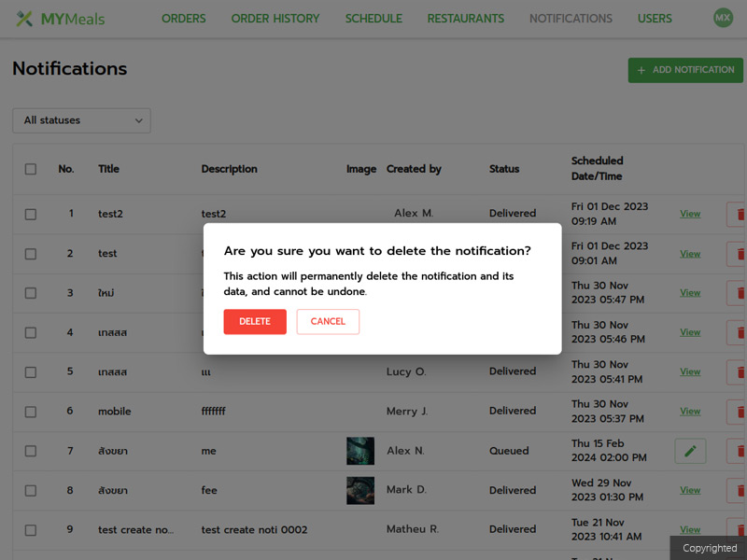The width and height of the screenshot is (747, 560).
Task: Confirm deletion with the red Delete button
Action: click(x=255, y=321)
